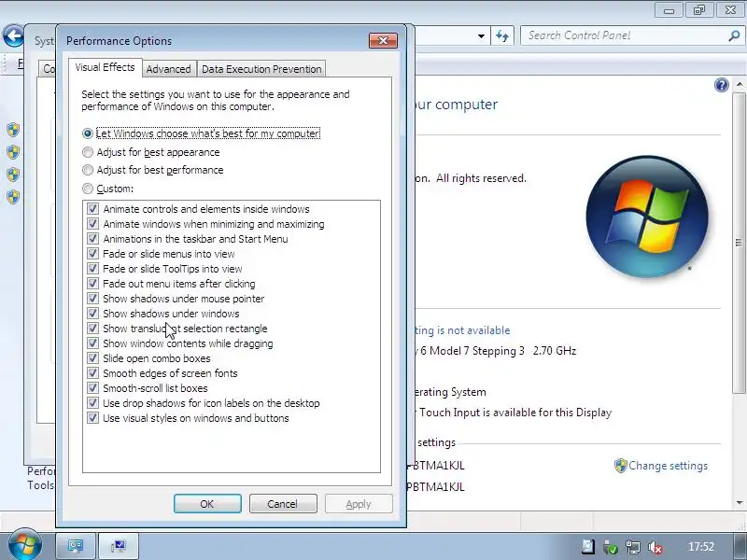Click the grayed Apply button
Screen dimensions: 747x560
pyautogui.click(x=359, y=504)
